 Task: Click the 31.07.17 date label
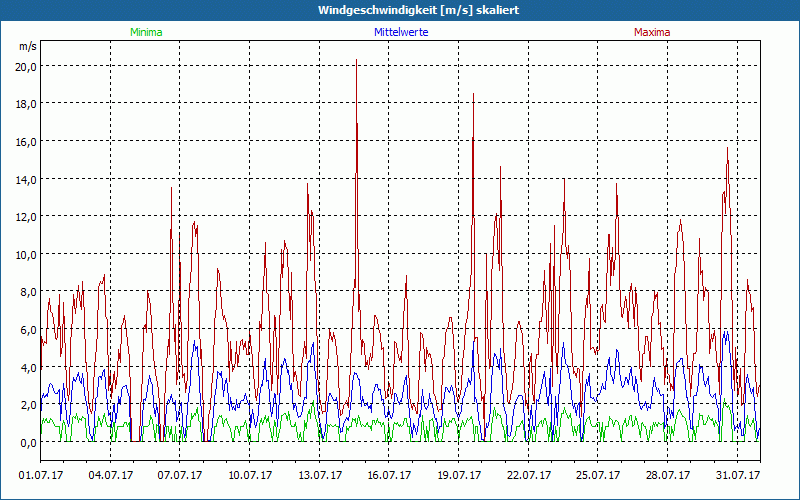coord(739,476)
